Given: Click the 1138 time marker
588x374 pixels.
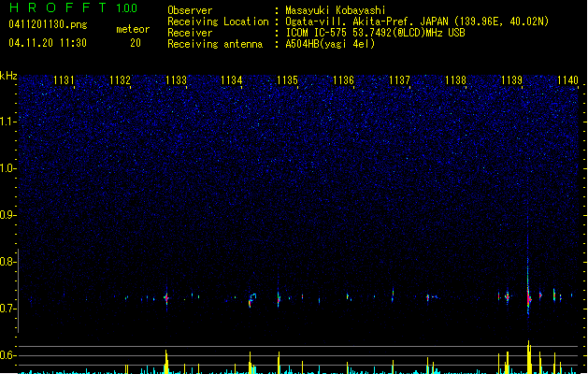Looking at the screenshot, I should tap(455, 80).
